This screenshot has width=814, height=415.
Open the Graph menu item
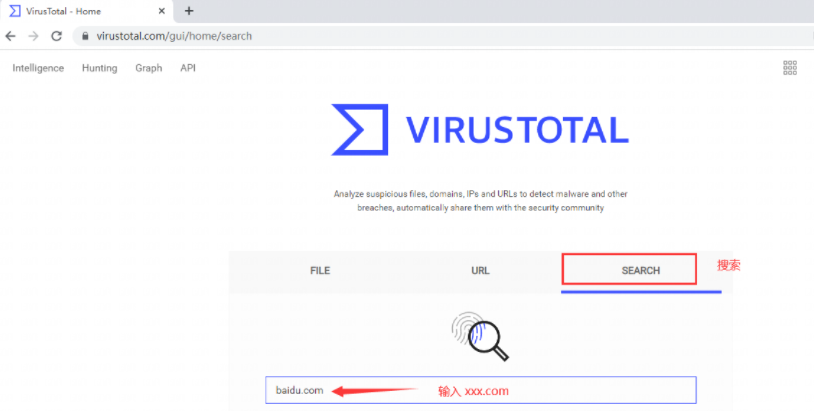point(148,68)
